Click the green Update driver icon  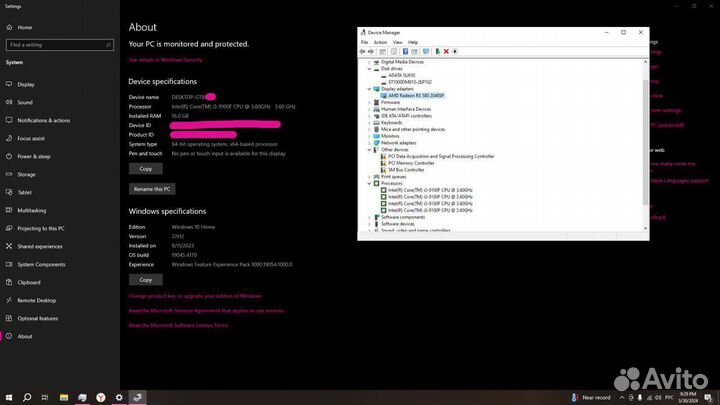coord(438,51)
